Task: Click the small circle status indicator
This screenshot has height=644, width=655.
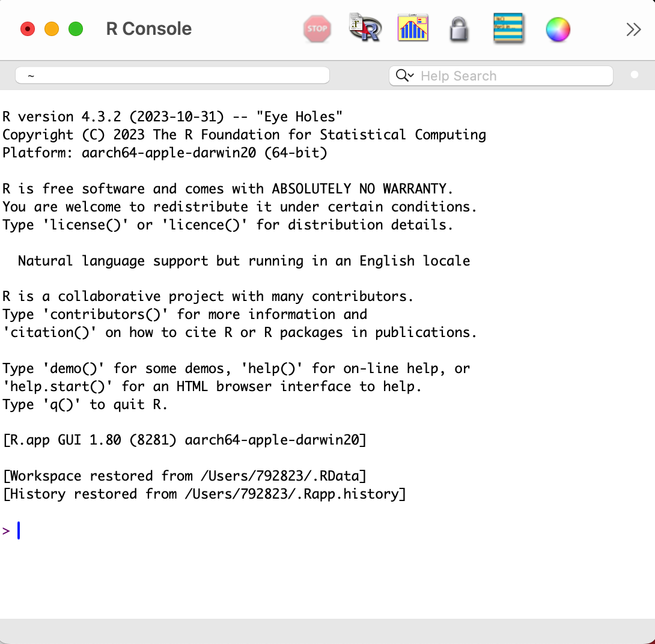Action: 635,75
